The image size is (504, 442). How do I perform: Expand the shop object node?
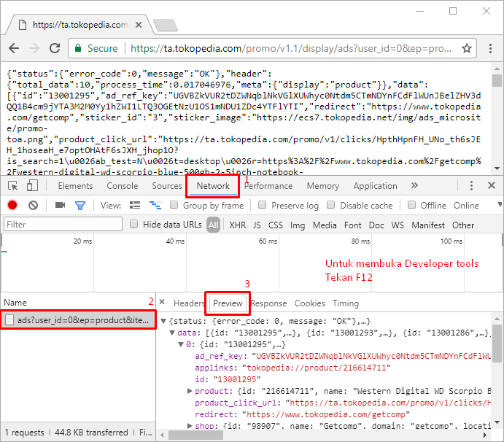(190, 426)
